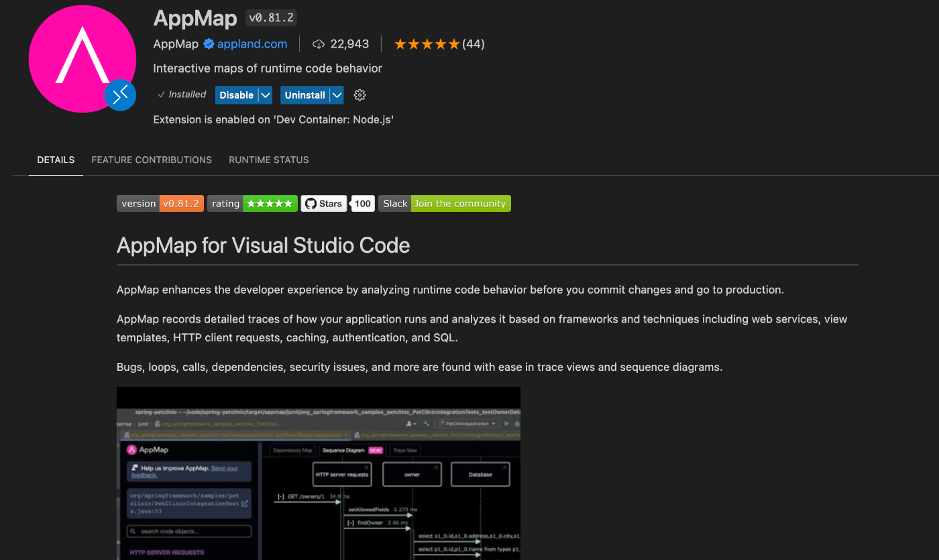Disable the AppMap extension
The width and height of the screenshot is (939, 560).
[237, 95]
